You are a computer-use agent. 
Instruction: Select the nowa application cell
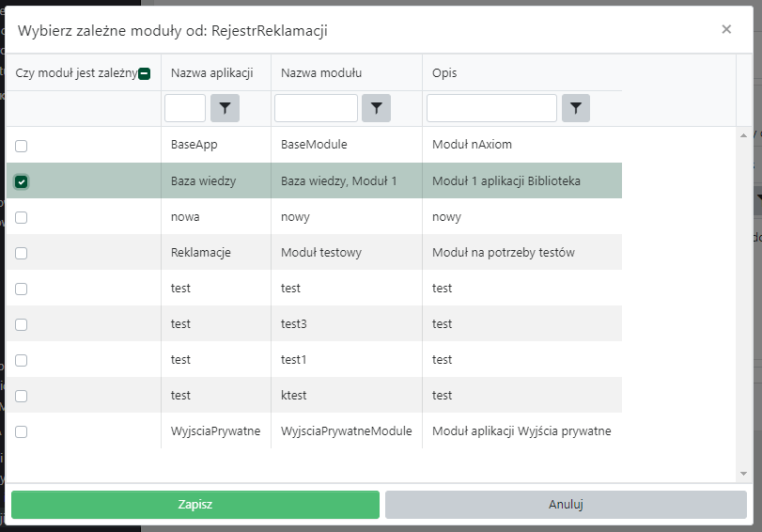(216, 217)
